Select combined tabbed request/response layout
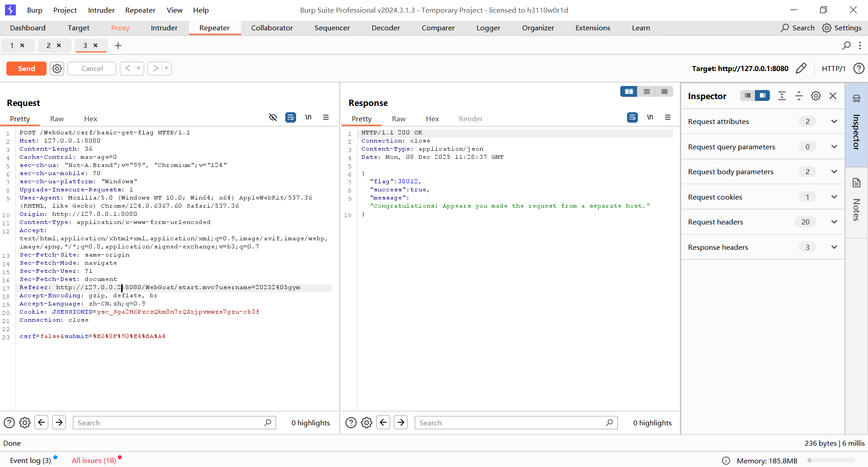The image size is (868, 467). click(664, 91)
